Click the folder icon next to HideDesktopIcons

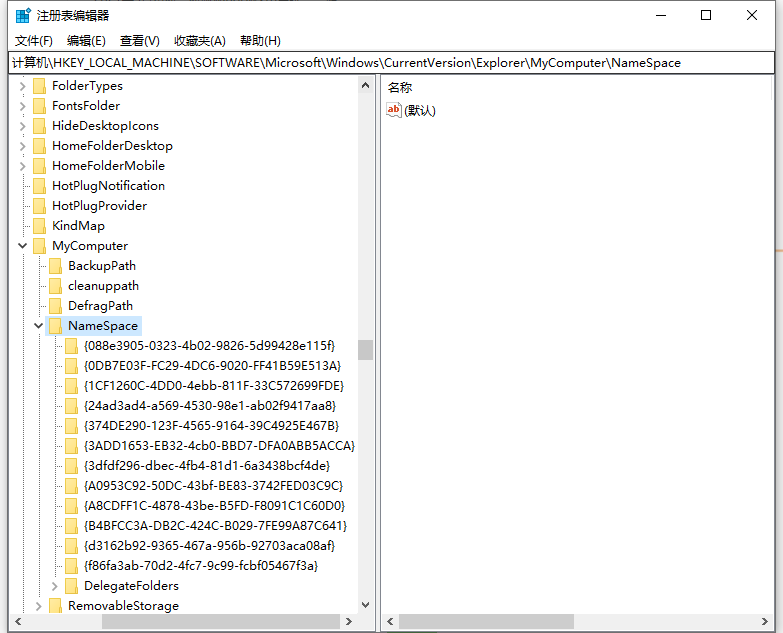pos(40,126)
